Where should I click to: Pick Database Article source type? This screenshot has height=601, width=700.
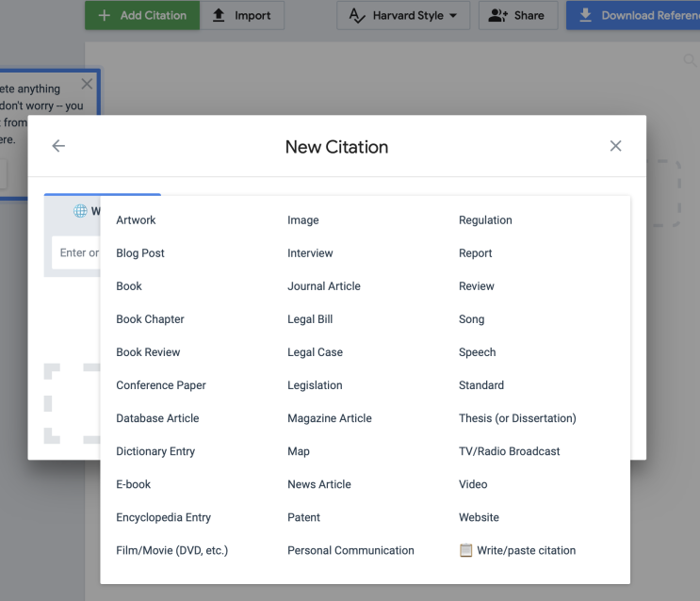click(157, 418)
